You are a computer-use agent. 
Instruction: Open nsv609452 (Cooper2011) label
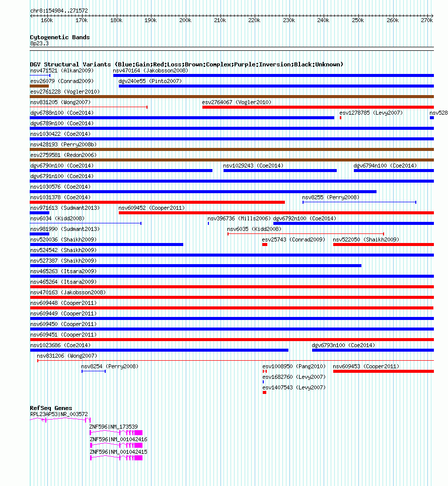[x=152, y=208]
